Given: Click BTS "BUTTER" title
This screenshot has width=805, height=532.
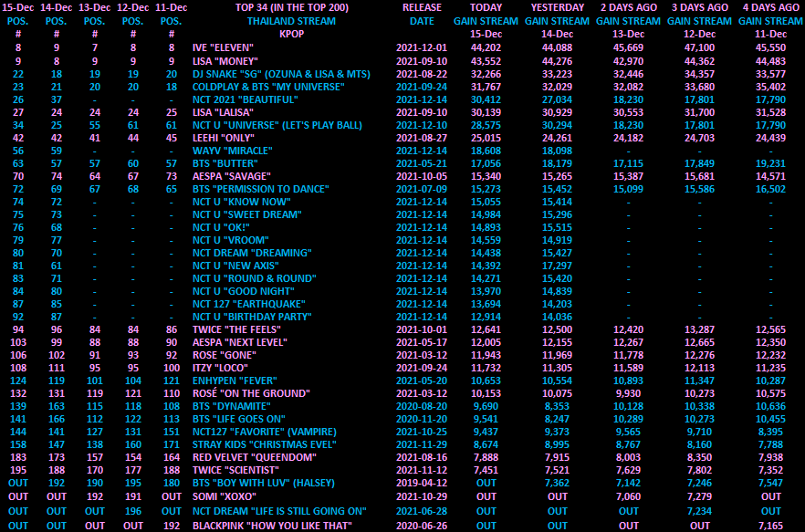Looking at the screenshot, I should [225, 164].
